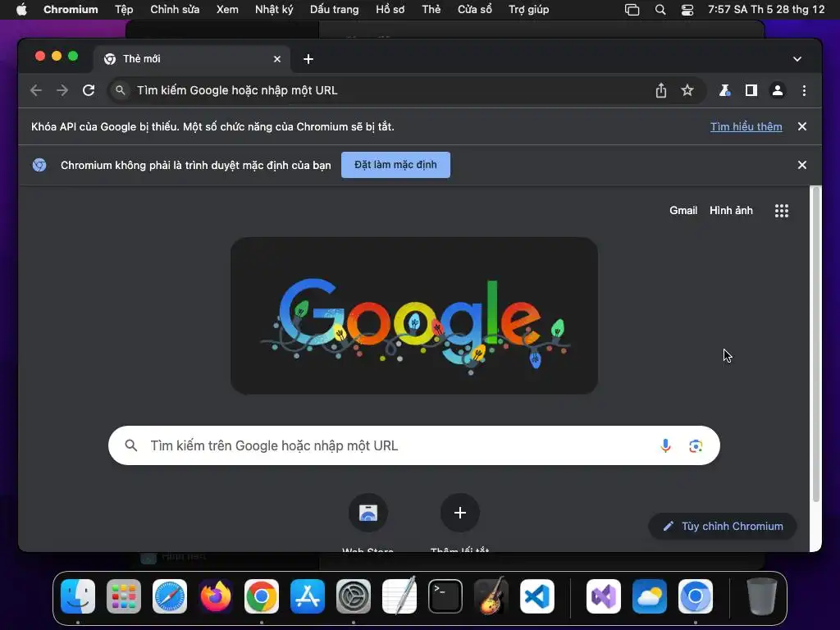This screenshot has height=630, width=840.
Task: Open Weather app from the Dock
Action: [x=650, y=596]
